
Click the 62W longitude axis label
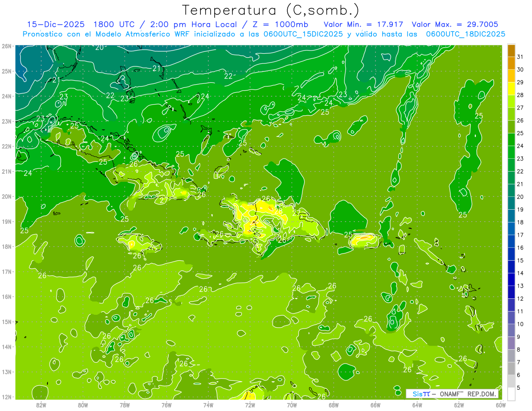click(x=459, y=404)
